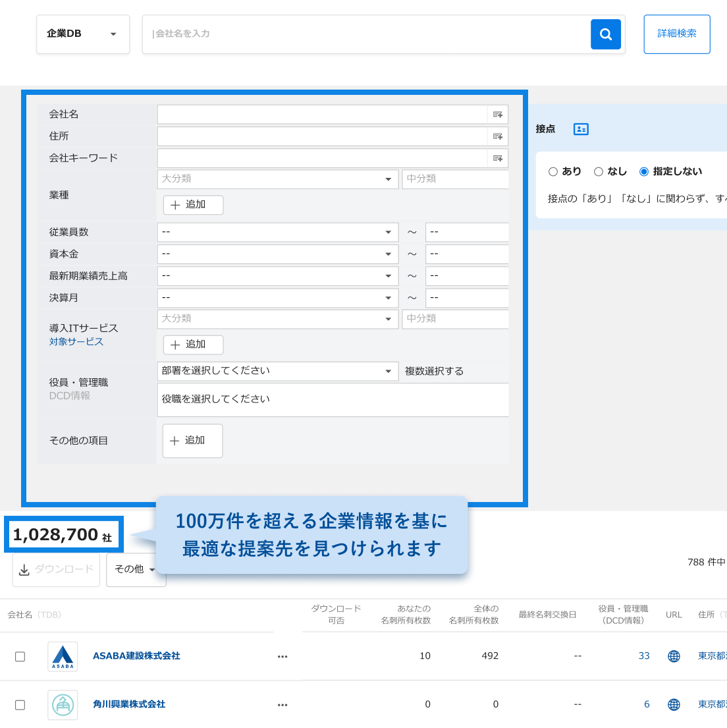Click the blue magnifier search button

(606, 34)
